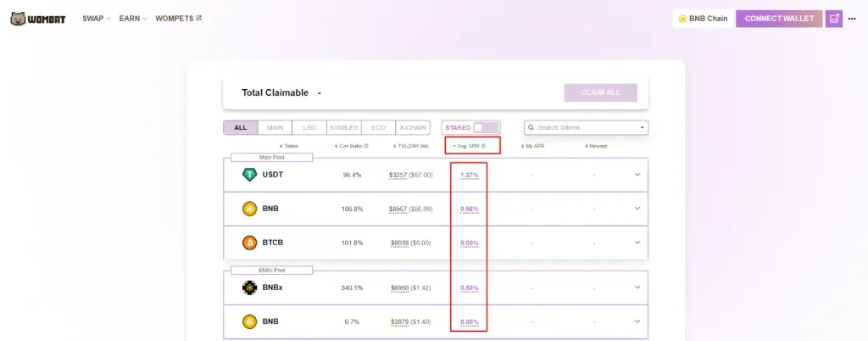Click the Avg. APR info icon
The height and width of the screenshot is (341, 868).
[x=483, y=146]
